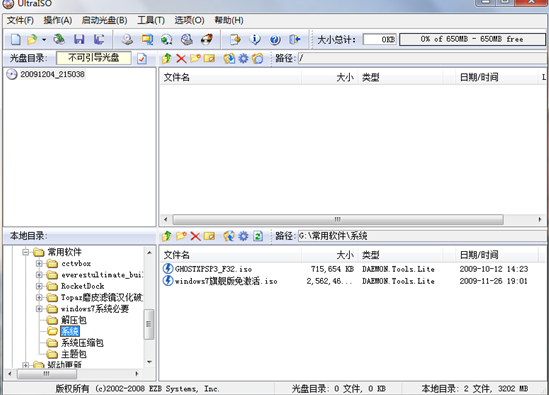Screen dimensions: 549x395
Task: Click the 大小总计 0KB size field
Action: [x=380, y=39]
